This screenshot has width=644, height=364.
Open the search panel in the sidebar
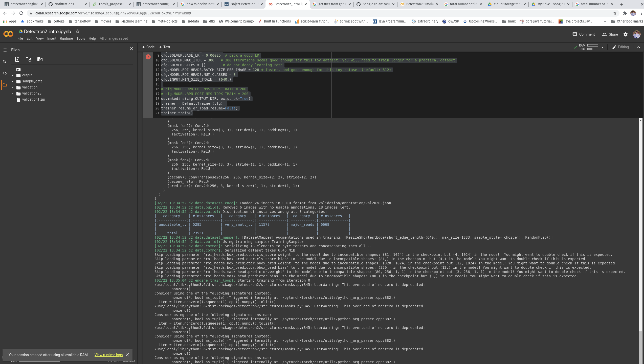pyautogui.click(x=5, y=61)
